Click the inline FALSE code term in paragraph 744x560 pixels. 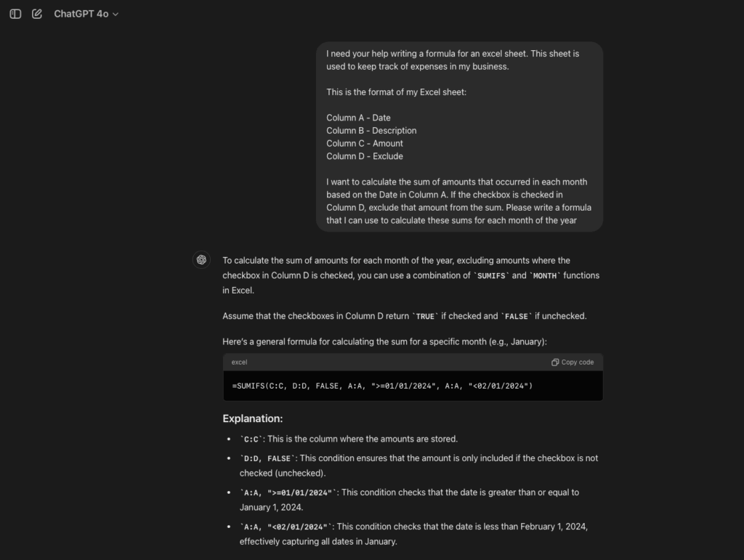tap(517, 317)
